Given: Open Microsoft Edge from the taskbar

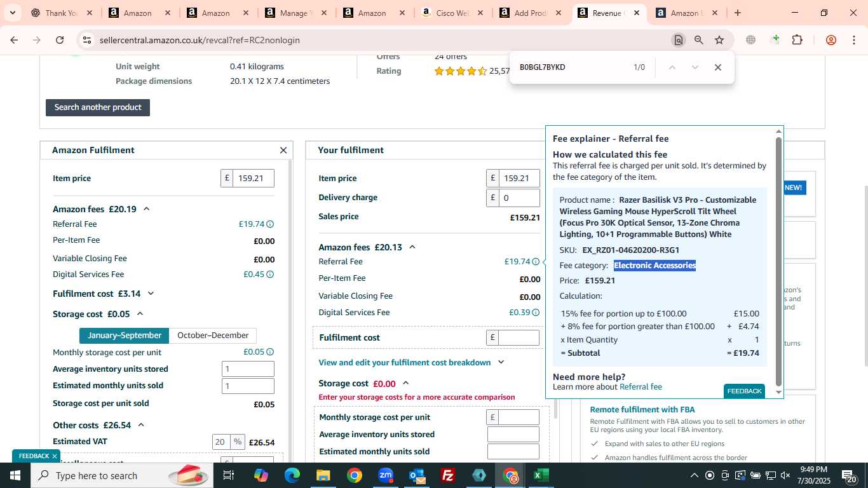Looking at the screenshot, I should [x=292, y=475].
